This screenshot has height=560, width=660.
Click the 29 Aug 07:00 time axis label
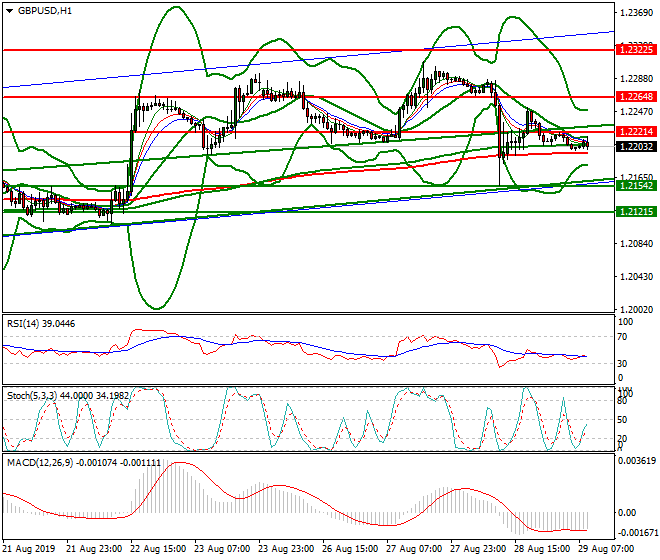606,549
